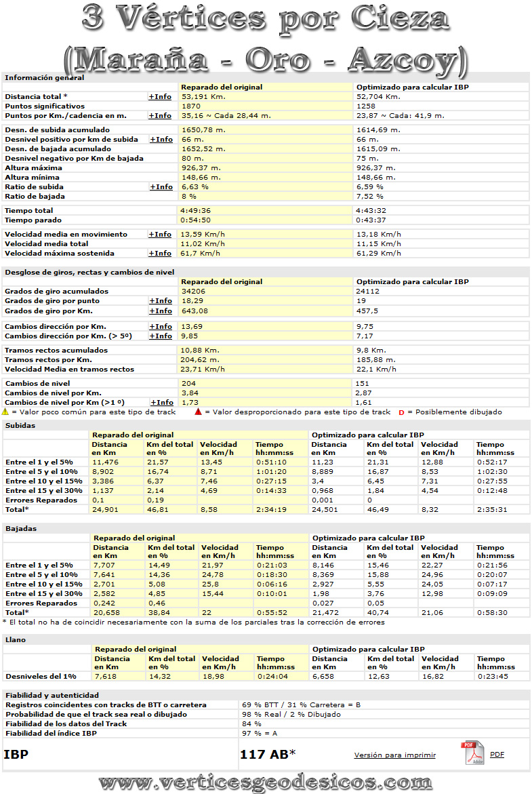Open +Info for Cambios dirección (> 5º)
The image size is (532, 794).
pyautogui.click(x=161, y=336)
